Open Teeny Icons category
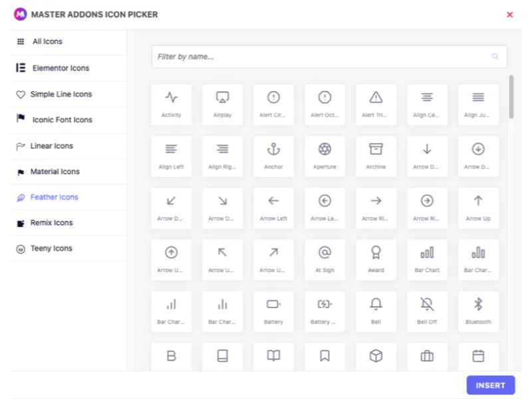 point(69,248)
